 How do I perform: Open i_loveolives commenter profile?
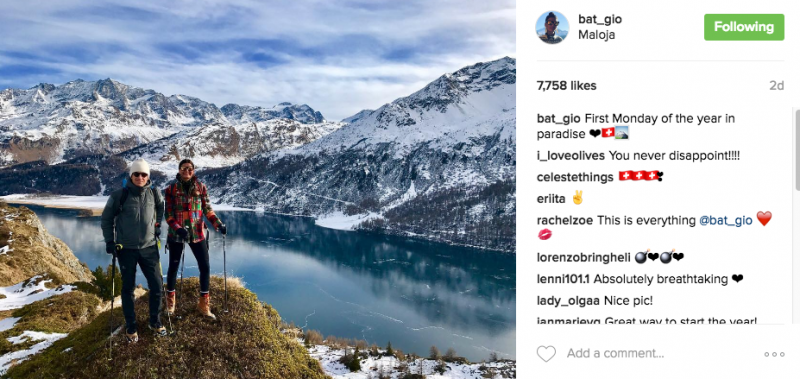570,156
